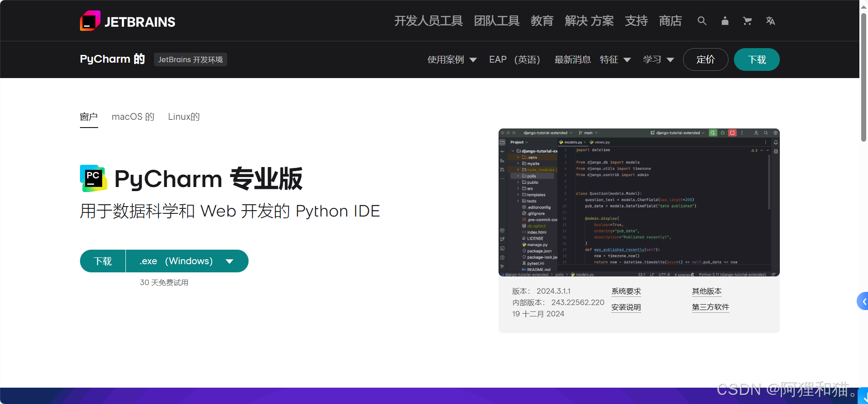This screenshot has height=404, width=868.
Task: Click the JetBrains 开发环境 badge
Action: point(190,59)
